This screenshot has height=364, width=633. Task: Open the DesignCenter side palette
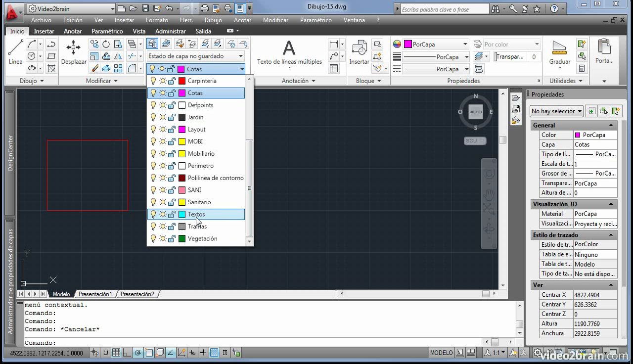(x=10, y=153)
